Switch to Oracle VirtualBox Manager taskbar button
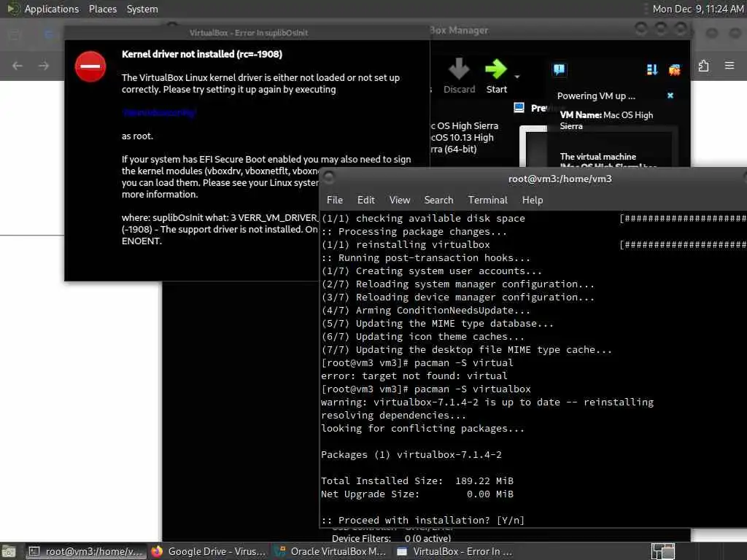This screenshot has height=560, width=747. (x=332, y=551)
